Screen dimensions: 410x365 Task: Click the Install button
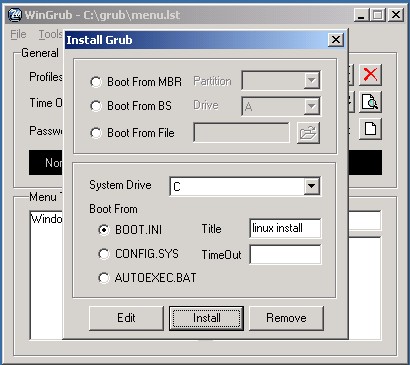coord(206,318)
